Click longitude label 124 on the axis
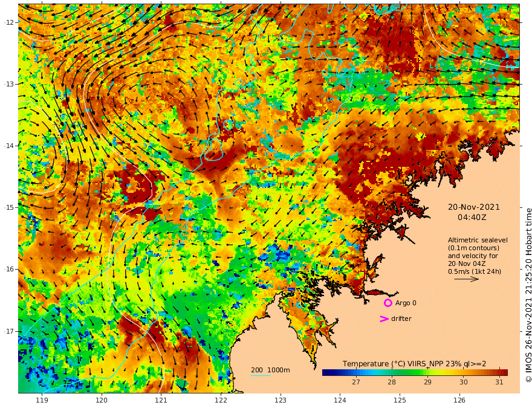This screenshot has height=411, width=532. [340, 400]
